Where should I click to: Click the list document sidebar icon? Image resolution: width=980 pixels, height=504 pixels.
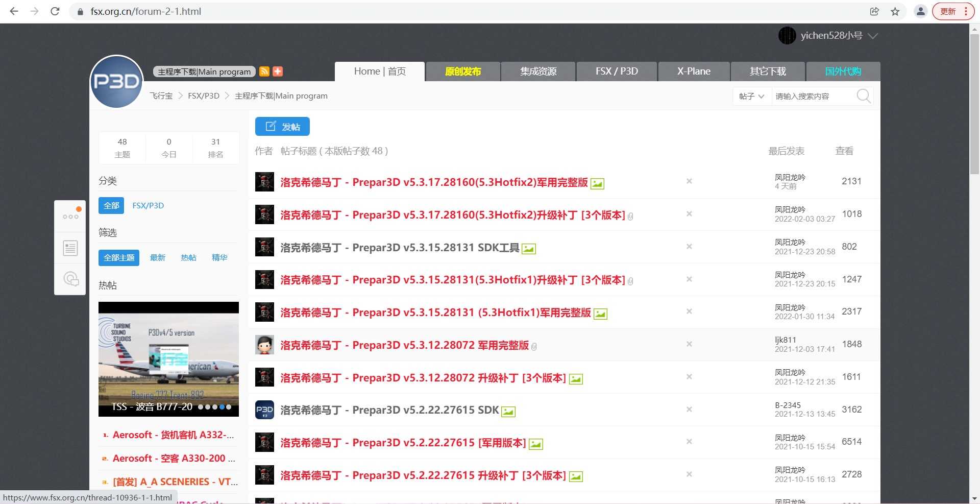click(x=70, y=248)
